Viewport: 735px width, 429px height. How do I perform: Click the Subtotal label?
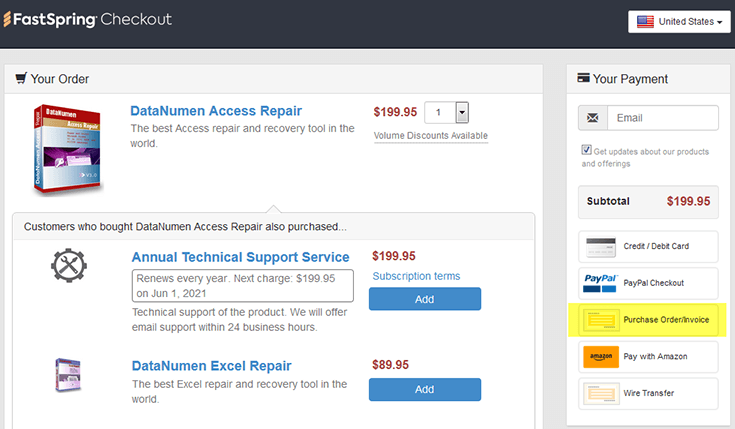click(608, 201)
